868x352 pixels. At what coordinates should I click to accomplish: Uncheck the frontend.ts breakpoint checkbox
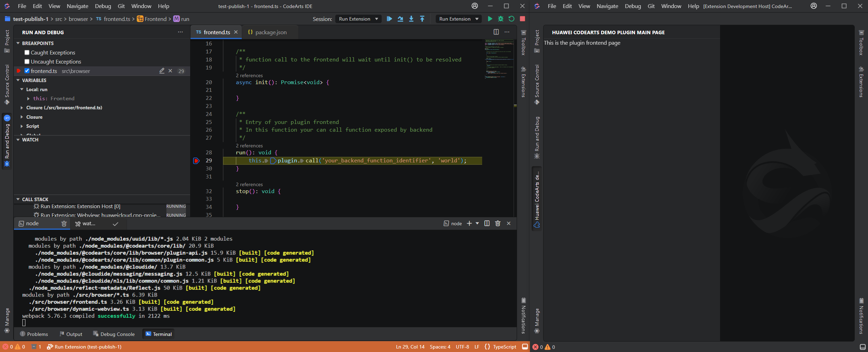point(27,71)
